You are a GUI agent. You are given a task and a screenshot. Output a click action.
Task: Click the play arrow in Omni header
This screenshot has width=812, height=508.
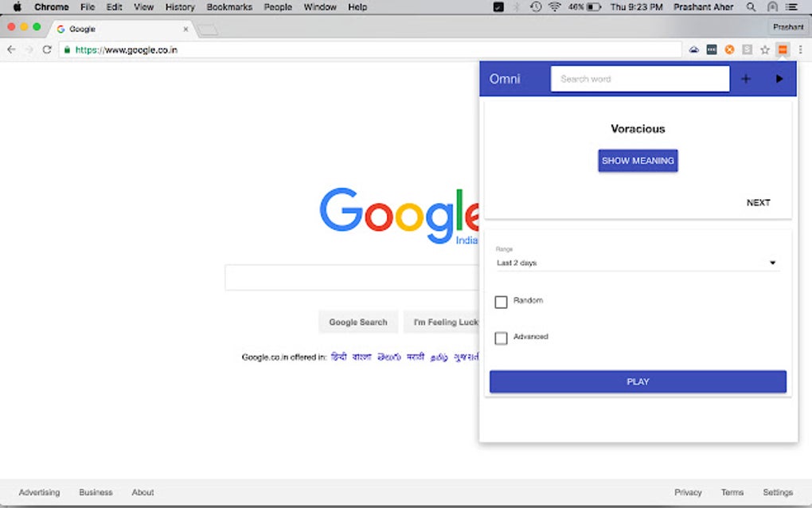pyautogui.click(x=779, y=78)
